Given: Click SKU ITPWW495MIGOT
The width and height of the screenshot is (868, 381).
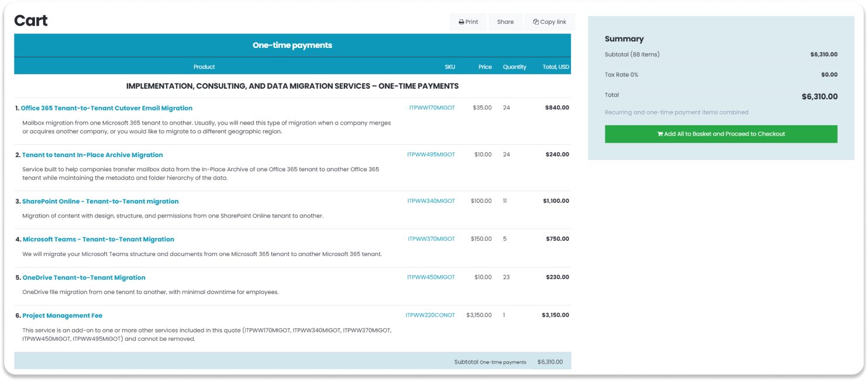Looking at the screenshot, I should point(431,154).
